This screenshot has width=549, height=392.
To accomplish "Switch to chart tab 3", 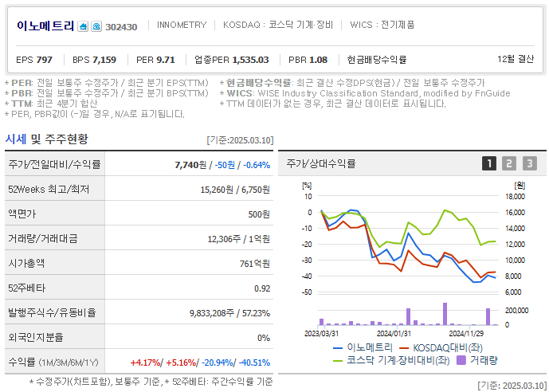I will 530,163.
